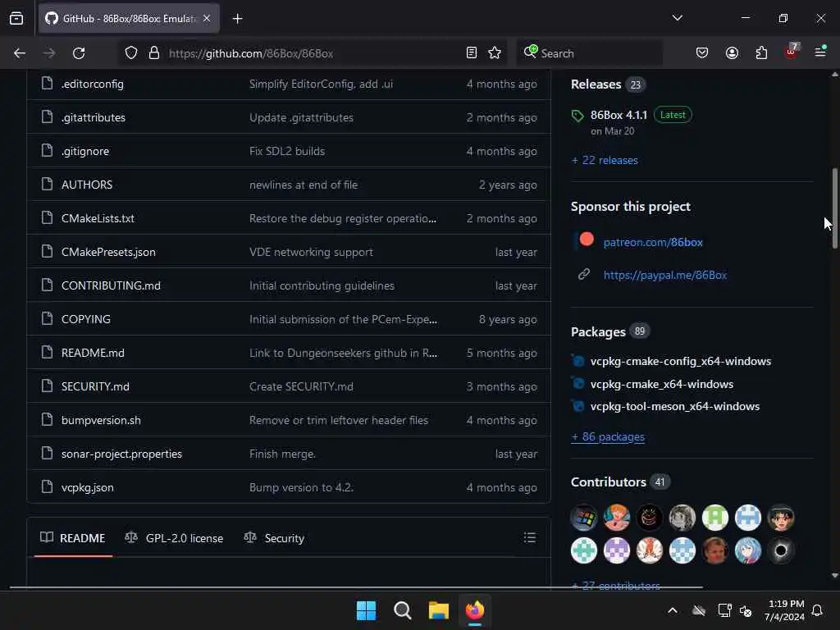The height and width of the screenshot is (630, 840).
Task: Open notifications bell in system tray
Action: click(x=817, y=610)
